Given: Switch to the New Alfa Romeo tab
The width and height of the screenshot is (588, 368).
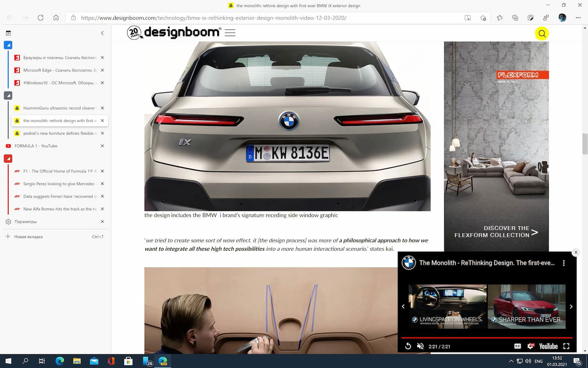Looking at the screenshot, I should point(60,209).
